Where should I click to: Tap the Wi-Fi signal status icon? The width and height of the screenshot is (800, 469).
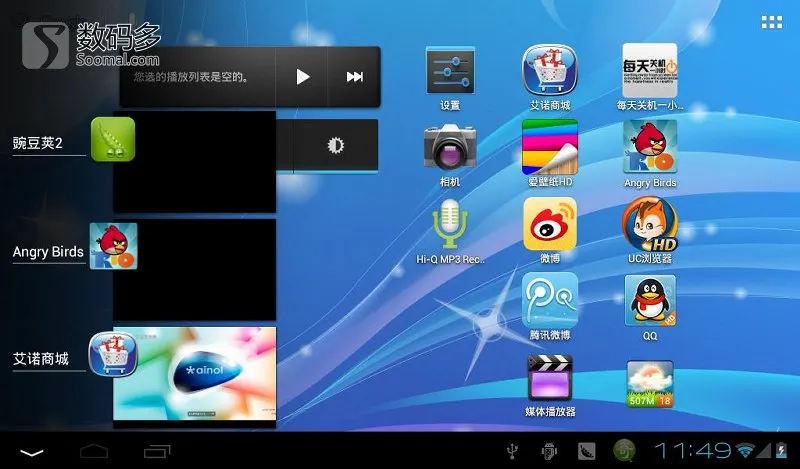745,450
